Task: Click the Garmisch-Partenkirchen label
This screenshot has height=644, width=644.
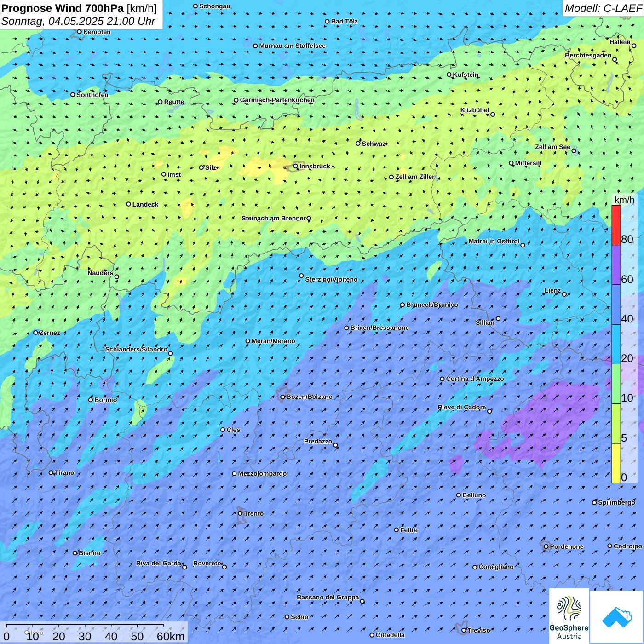Action: (277, 100)
